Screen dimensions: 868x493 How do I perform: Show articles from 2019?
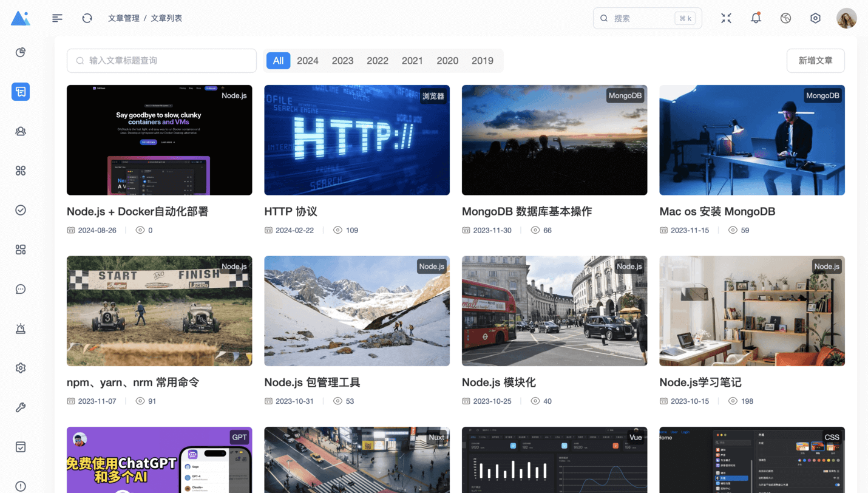(483, 61)
